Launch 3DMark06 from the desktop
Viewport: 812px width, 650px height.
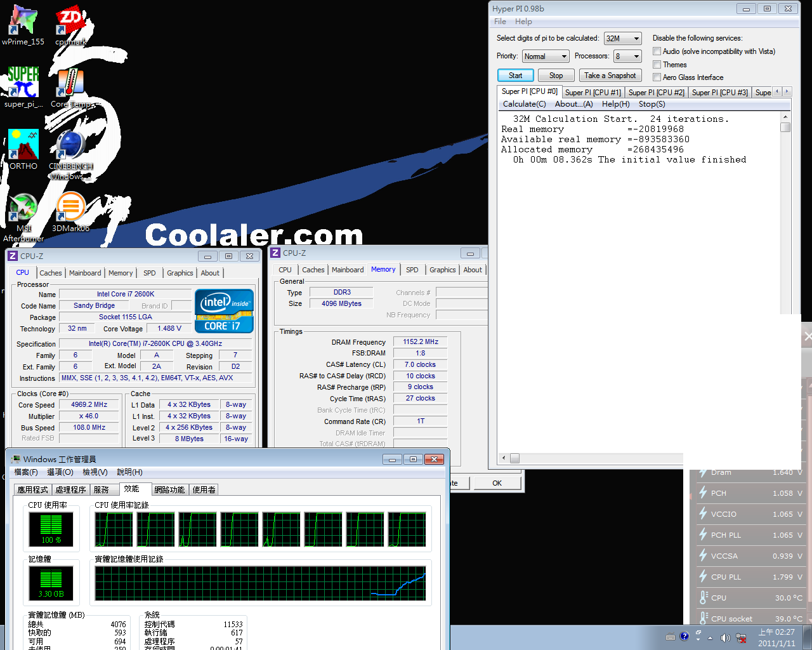pos(70,212)
